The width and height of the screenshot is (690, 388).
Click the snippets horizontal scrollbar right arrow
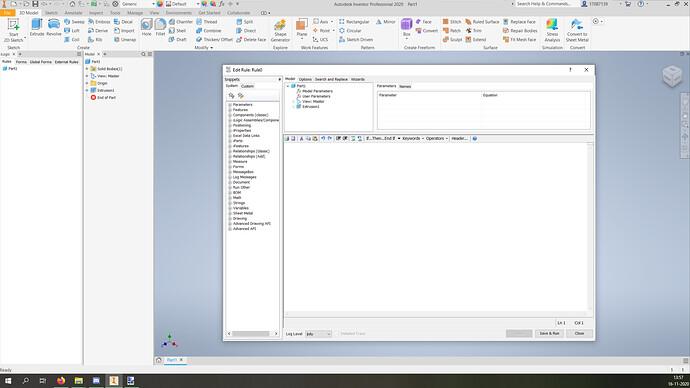click(x=276, y=334)
